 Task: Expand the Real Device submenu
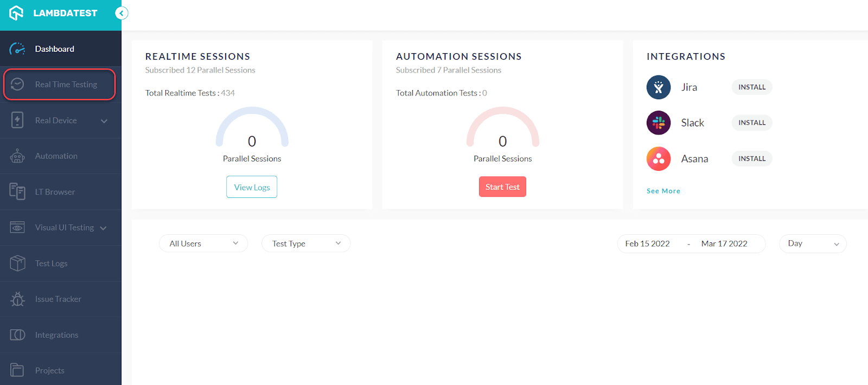tap(104, 121)
